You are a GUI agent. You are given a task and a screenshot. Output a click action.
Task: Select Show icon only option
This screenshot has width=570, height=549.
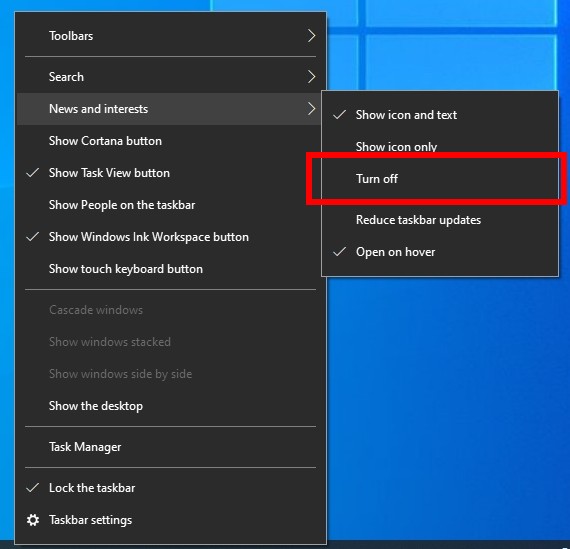pos(440,147)
